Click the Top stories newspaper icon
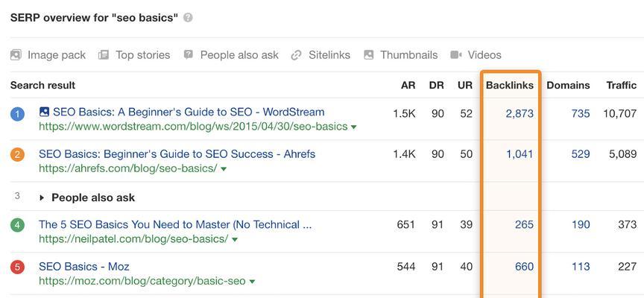 104,55
